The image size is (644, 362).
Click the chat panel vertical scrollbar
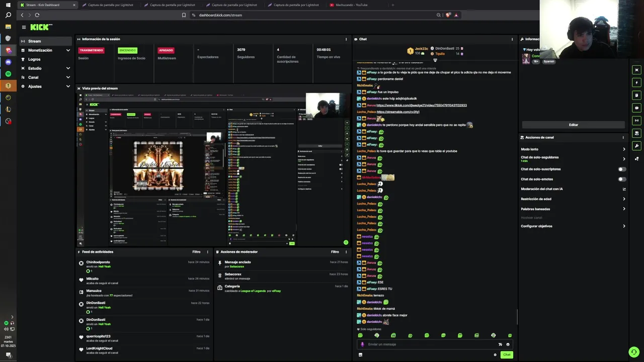point(517,317)
